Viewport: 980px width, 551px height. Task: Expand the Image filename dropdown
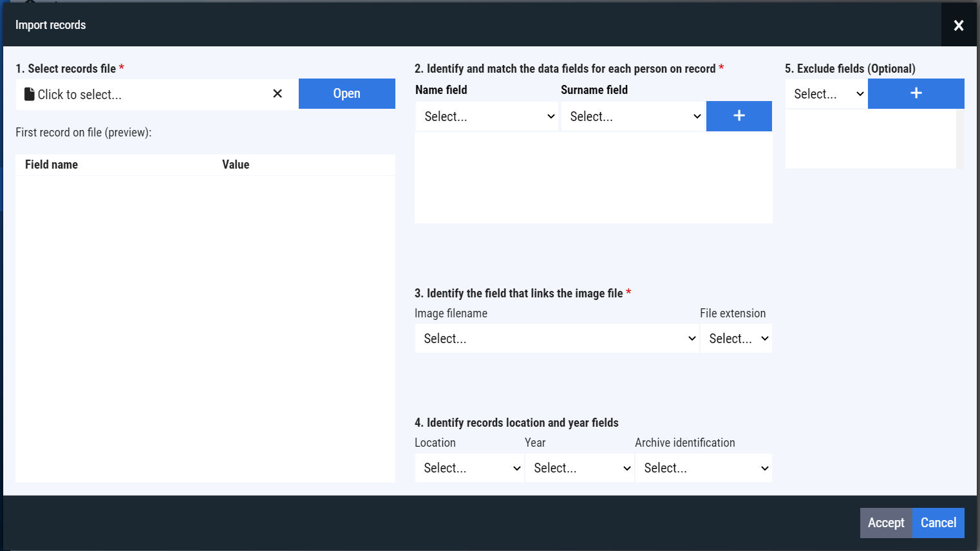pos(557,339)
